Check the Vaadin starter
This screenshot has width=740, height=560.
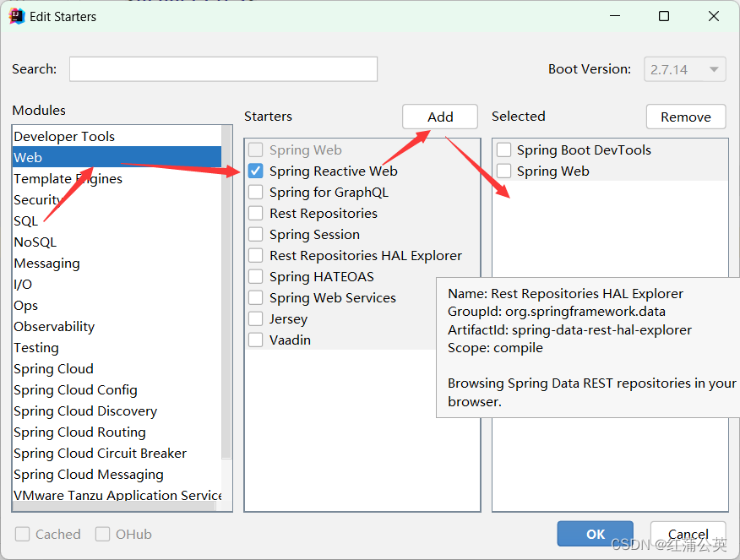256,340
